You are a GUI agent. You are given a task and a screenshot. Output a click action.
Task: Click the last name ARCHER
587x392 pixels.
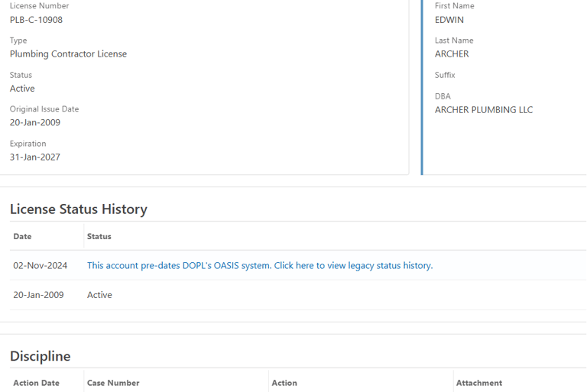(452, 54)
